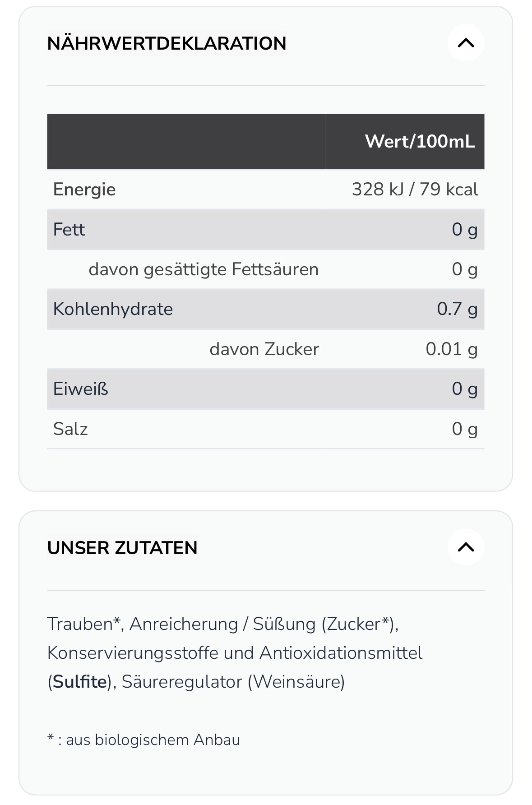
Task: Select the davon gesättigte Fettsäuren row
Action: tap(266, 269)
